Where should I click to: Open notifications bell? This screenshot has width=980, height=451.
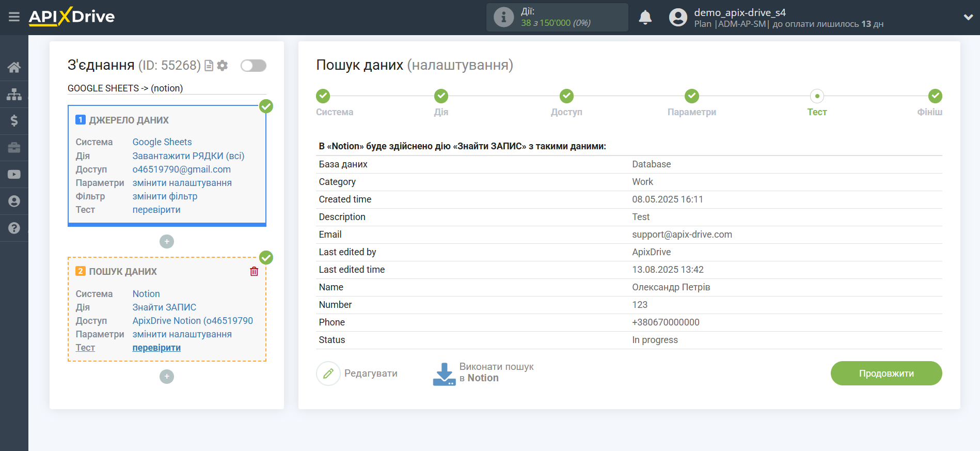[x=645, y=18]
